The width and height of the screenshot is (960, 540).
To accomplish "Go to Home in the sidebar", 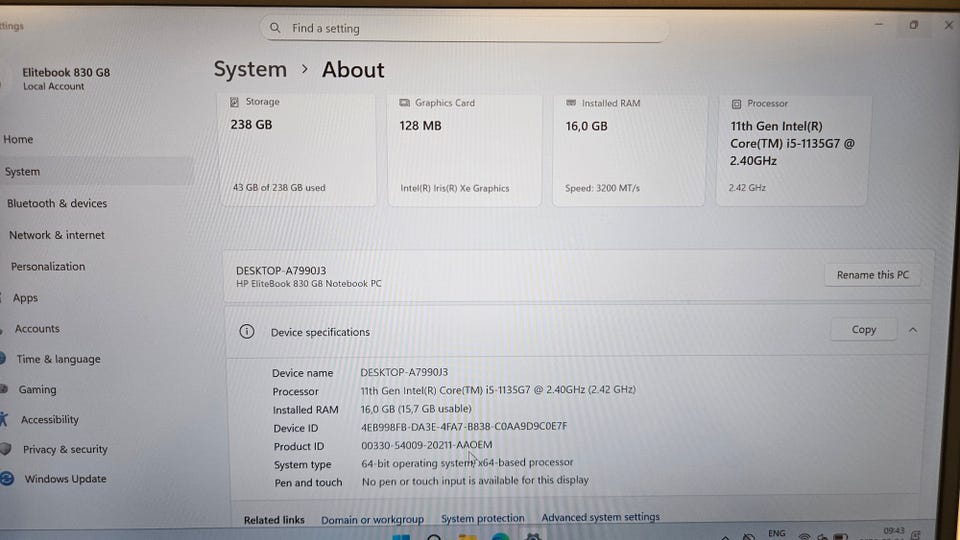I will (18, 139).
